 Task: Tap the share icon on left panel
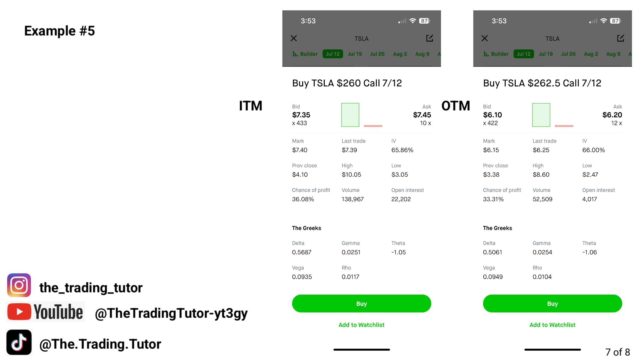[x=430, y=38]
